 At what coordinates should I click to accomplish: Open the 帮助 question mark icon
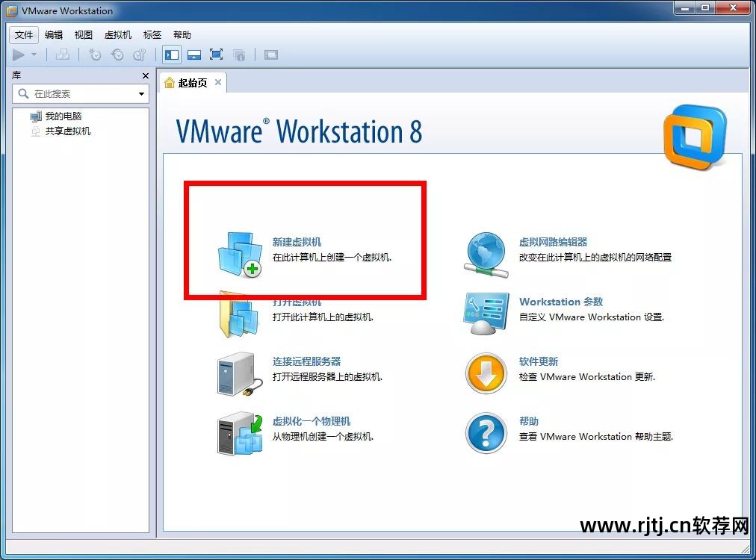pyautogui.click(x=486, y=433)
